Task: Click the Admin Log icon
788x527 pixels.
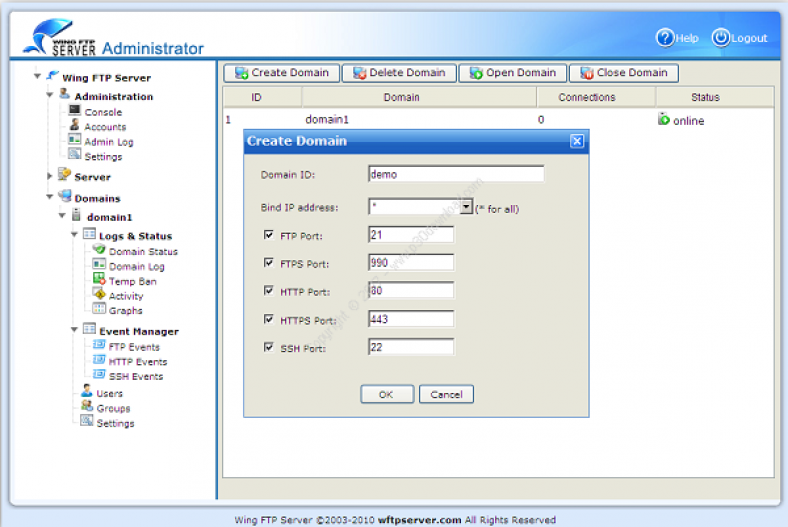Action: coord(74,140)
